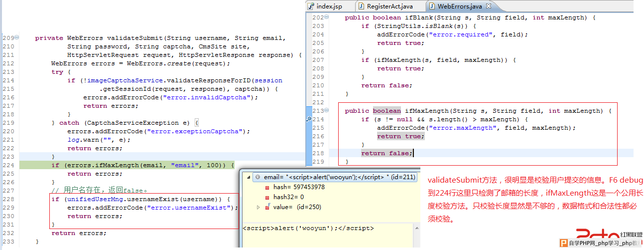
Task: Click the hash32= field icon
Action: point(267,197)
